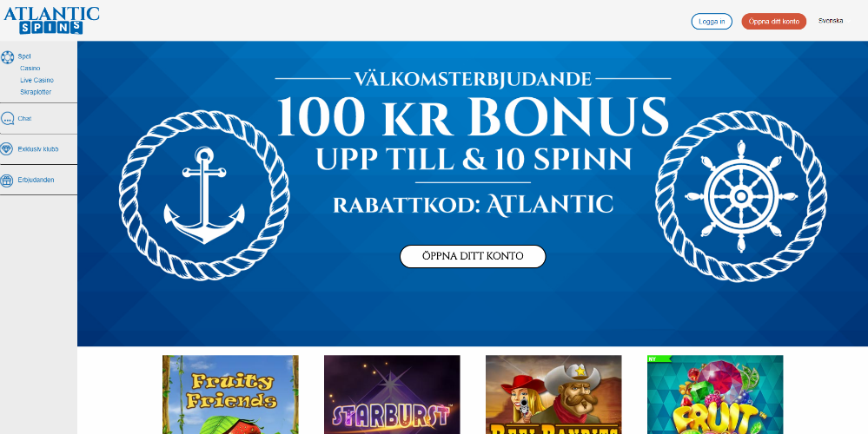Click the Erbjudanden sidebar link
868x434 pixels.
(36, 181)
